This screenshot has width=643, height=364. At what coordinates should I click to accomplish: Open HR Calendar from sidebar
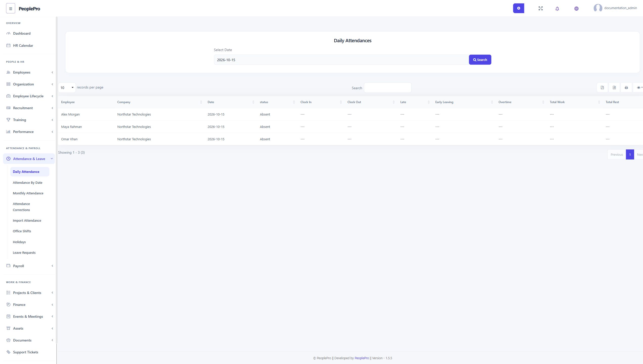[x=29, y=45]
